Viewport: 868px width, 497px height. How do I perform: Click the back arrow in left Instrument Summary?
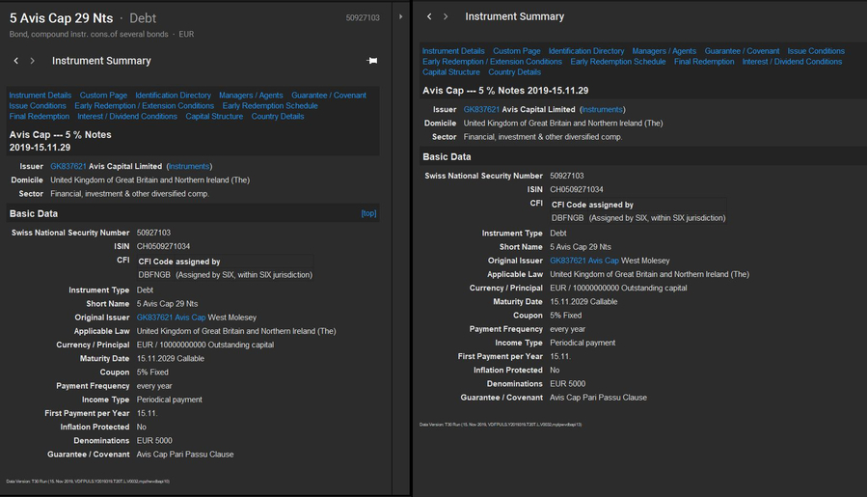(16, 61)
